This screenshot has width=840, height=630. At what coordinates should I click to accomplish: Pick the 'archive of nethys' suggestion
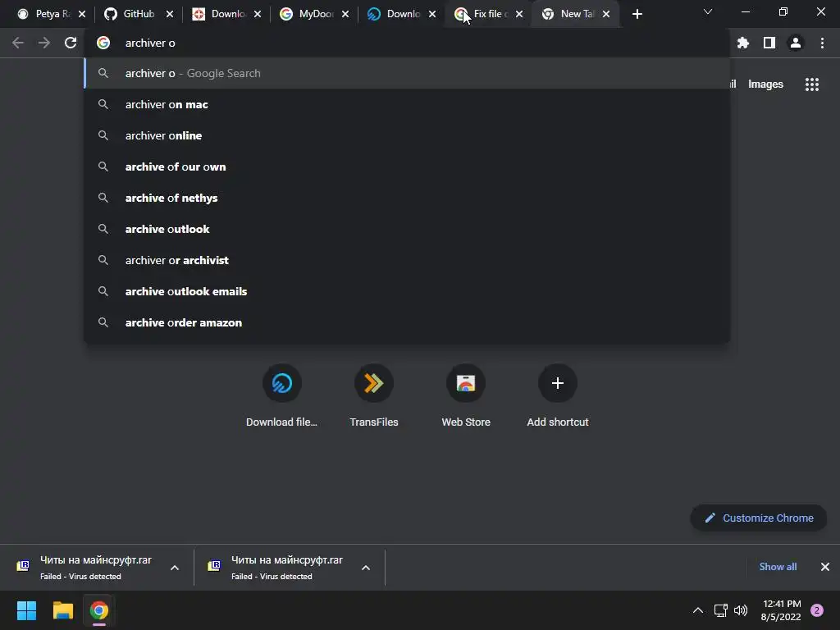[x=407, y=198]
